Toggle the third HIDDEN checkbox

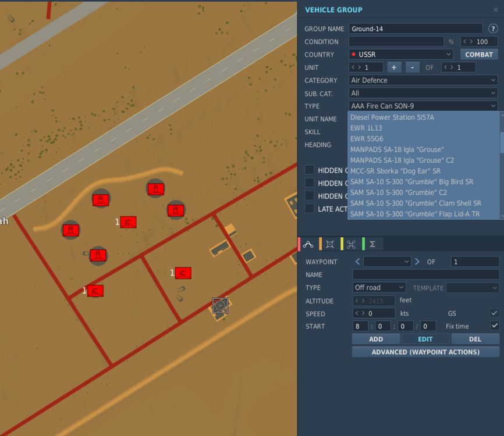pyautogui.click(x=309, y=195)
